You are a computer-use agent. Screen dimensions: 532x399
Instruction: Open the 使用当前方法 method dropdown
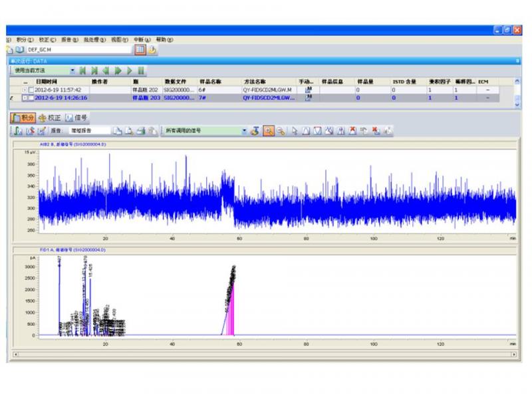(72, 70)
